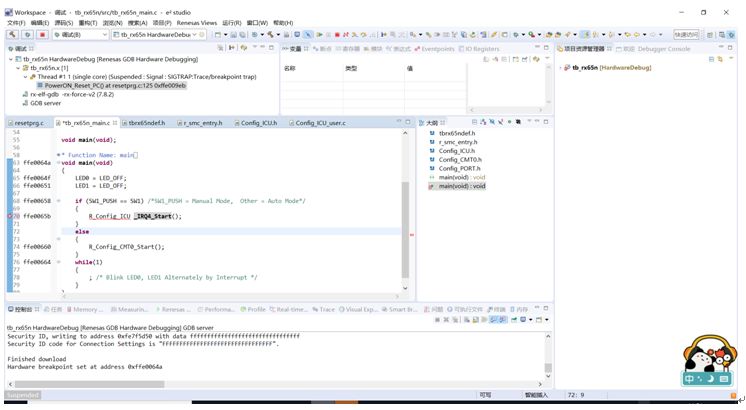Select the GDB server entry in Debug view
This screenshot has width=746, height=410.
(42, 103)
